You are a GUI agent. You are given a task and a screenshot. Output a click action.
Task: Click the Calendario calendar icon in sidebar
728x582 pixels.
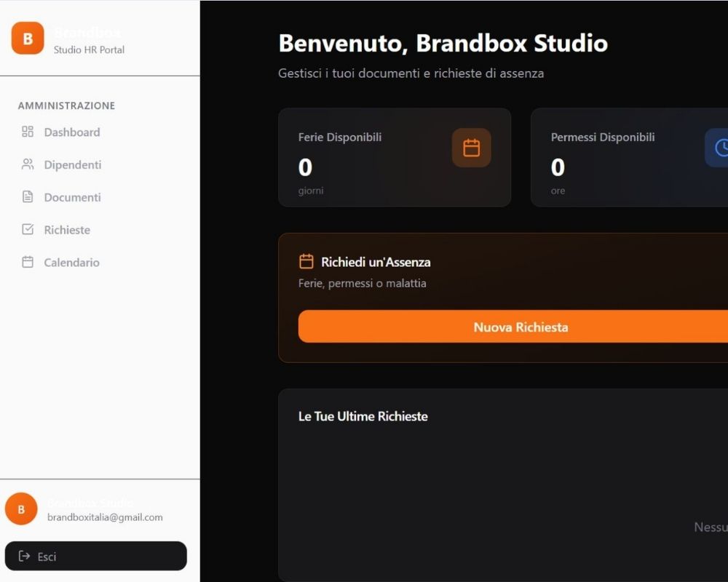tap(28, 263)
